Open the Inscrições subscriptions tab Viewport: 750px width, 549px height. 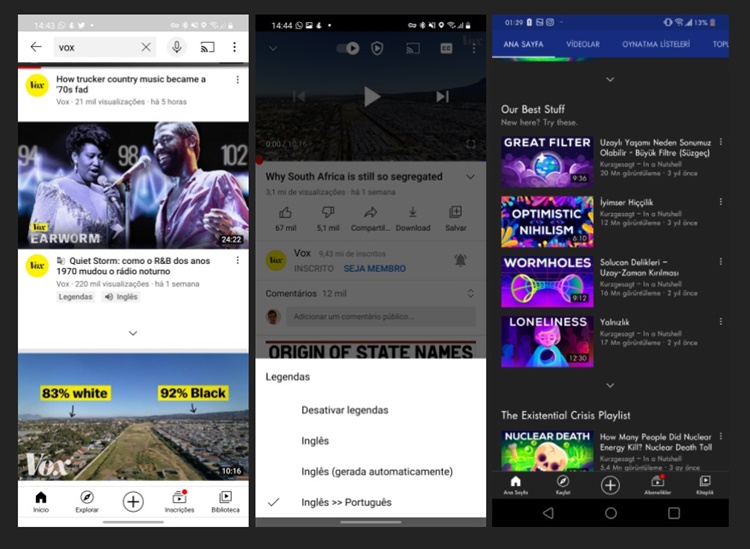(179, 502)
